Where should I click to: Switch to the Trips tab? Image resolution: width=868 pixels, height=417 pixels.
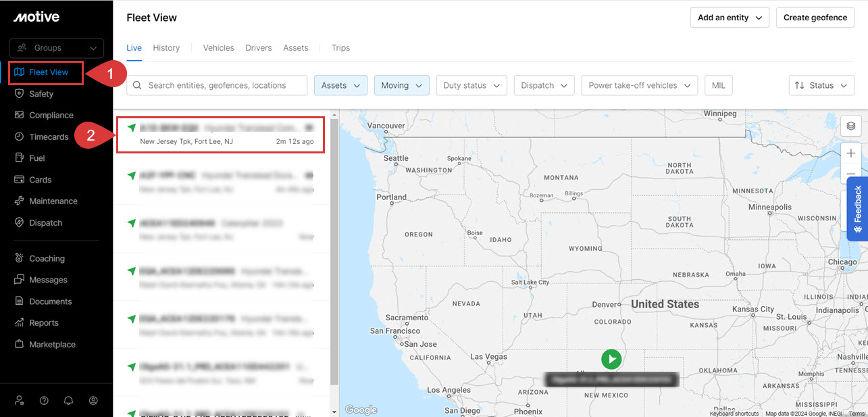pyautogui.click(x=340, y=48)
